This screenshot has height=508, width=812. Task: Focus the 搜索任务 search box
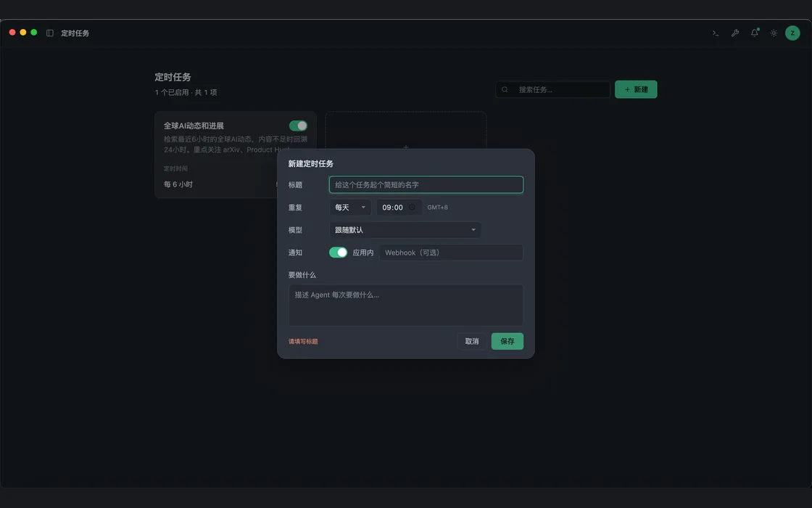[x=552, y=89]
